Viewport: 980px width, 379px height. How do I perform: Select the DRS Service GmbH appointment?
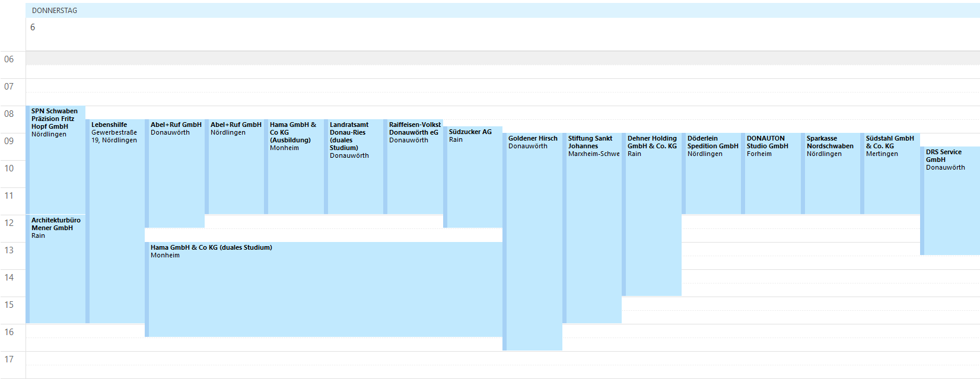[950, 201]
